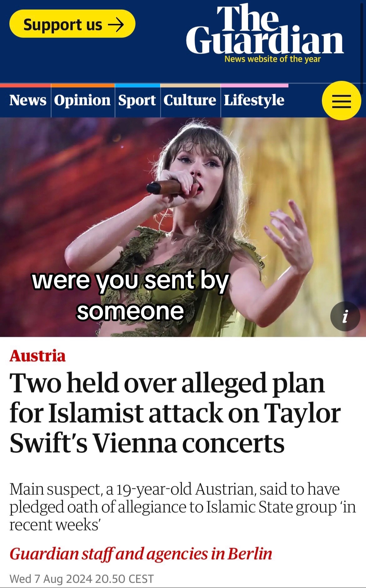Screen dimensions: 366x588
Task: Open the Austria topic link
Action: (38, 356)
